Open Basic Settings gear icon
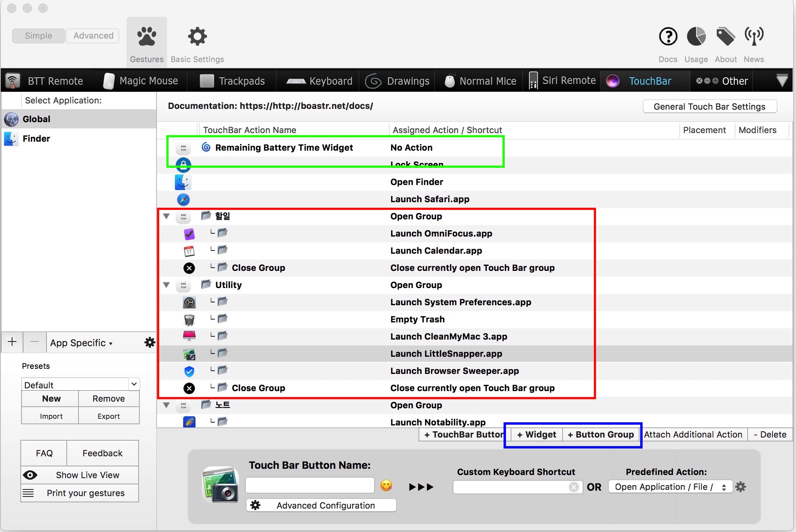 pyautogui.click(x=197, y=37)
